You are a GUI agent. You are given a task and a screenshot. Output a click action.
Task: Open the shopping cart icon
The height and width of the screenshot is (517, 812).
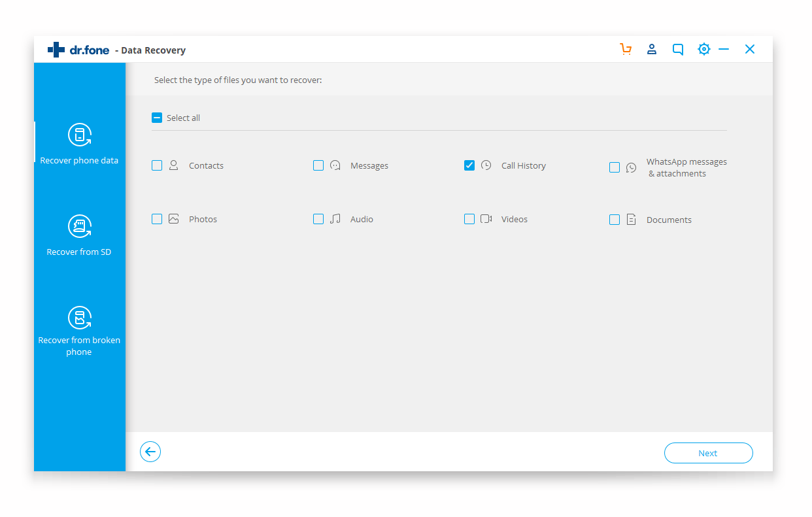point(626,49)
